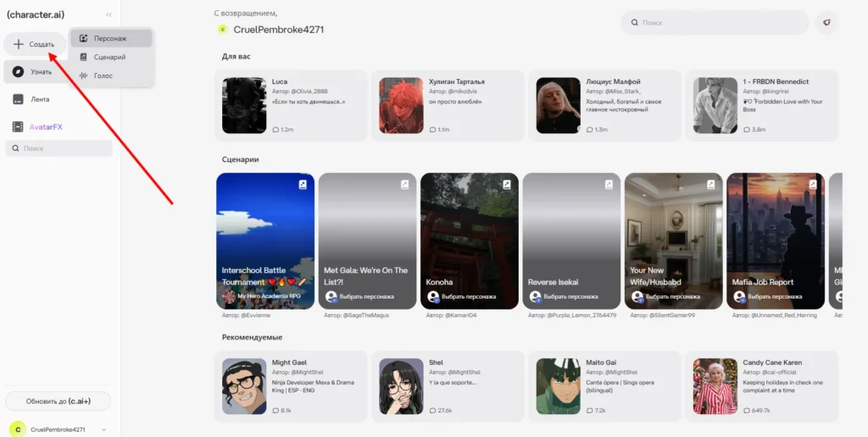Click scenario icon on Mafia Job Report card
This screenshot has height=437, width=868.
click(813, 184)
